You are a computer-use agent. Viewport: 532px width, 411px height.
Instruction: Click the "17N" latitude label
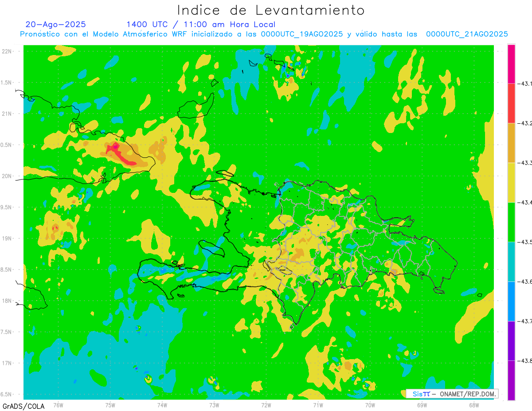point(7,363)
